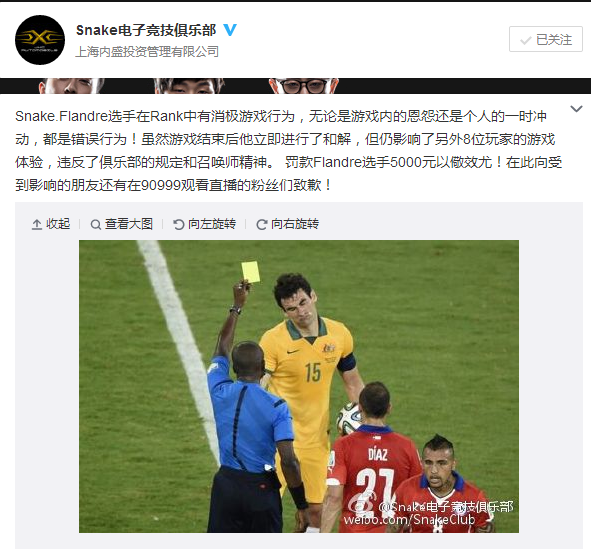Click the yellow card held up in photo
The image size is (591, 552).
(251, 272)
